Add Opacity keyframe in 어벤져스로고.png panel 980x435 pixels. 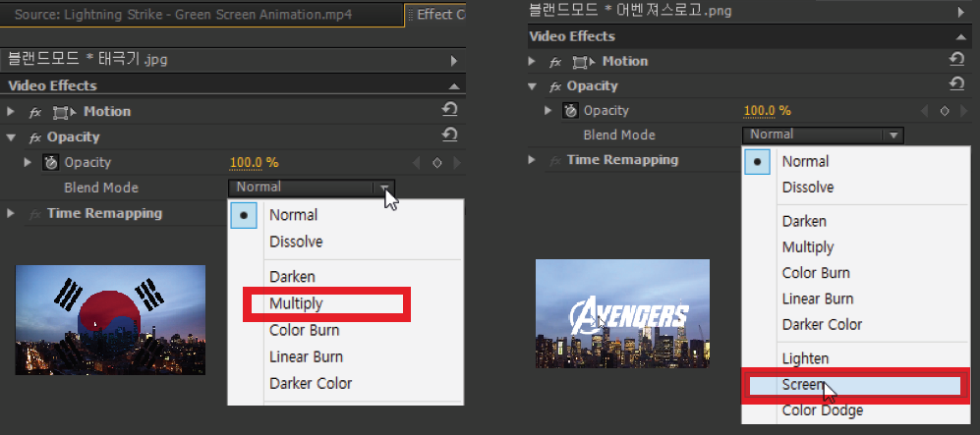[945, 111]
